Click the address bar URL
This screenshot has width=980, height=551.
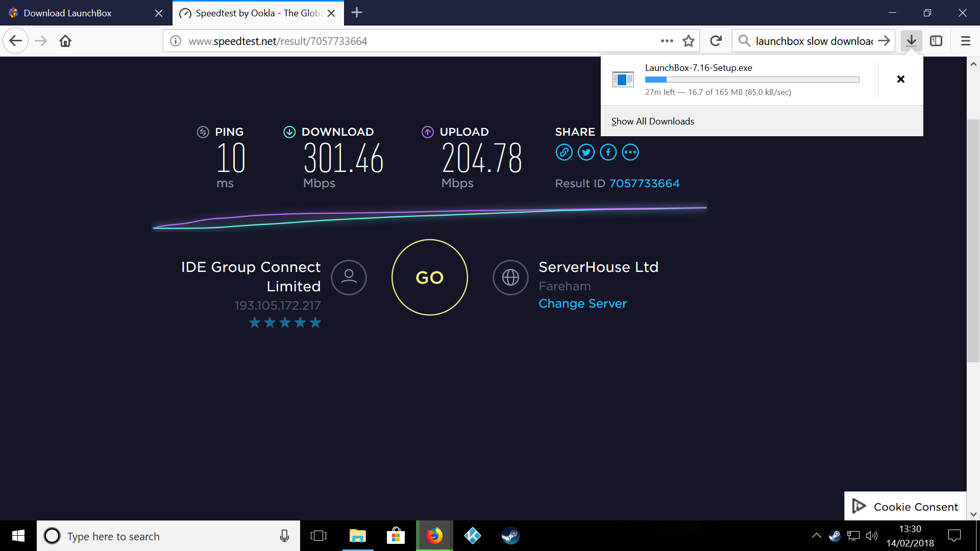coord(278,41)
